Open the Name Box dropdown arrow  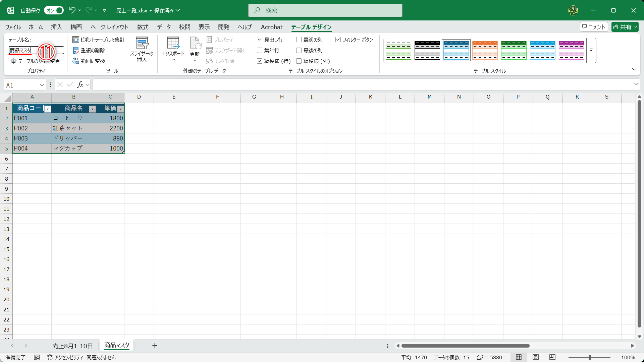[x=42, y=85]
